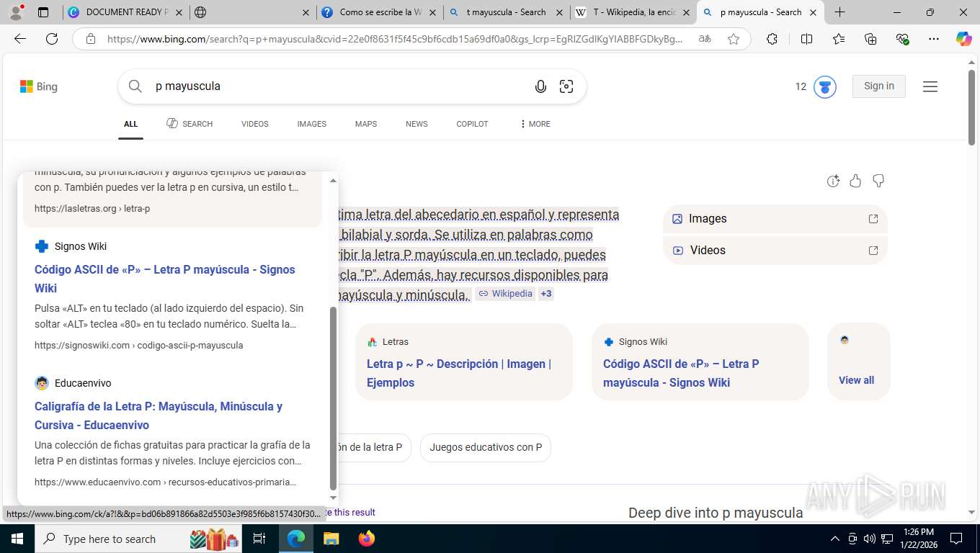
Task: Switch to the IMAGES tab
Action: coord(312,124)
